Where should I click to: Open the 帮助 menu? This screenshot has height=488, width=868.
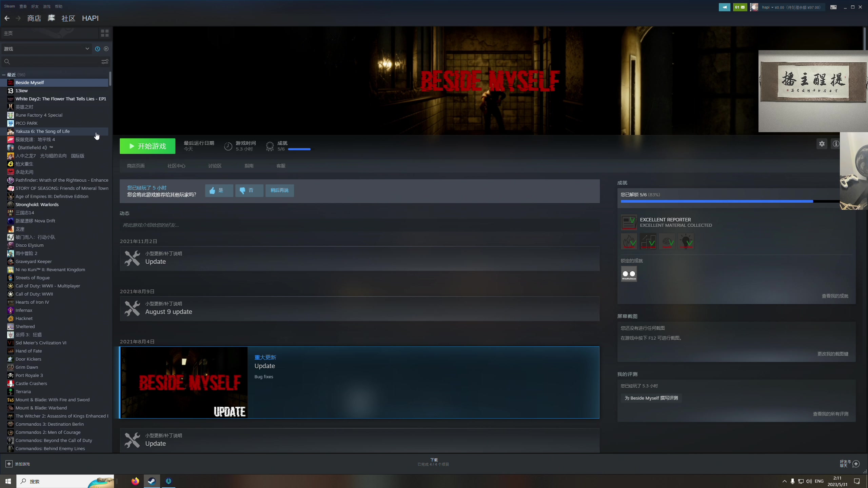(59, 6)
